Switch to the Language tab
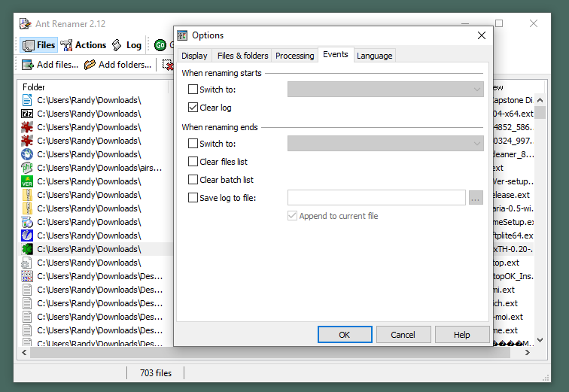Viewport: 569px width, 392px height. click(x=375, y=56)
